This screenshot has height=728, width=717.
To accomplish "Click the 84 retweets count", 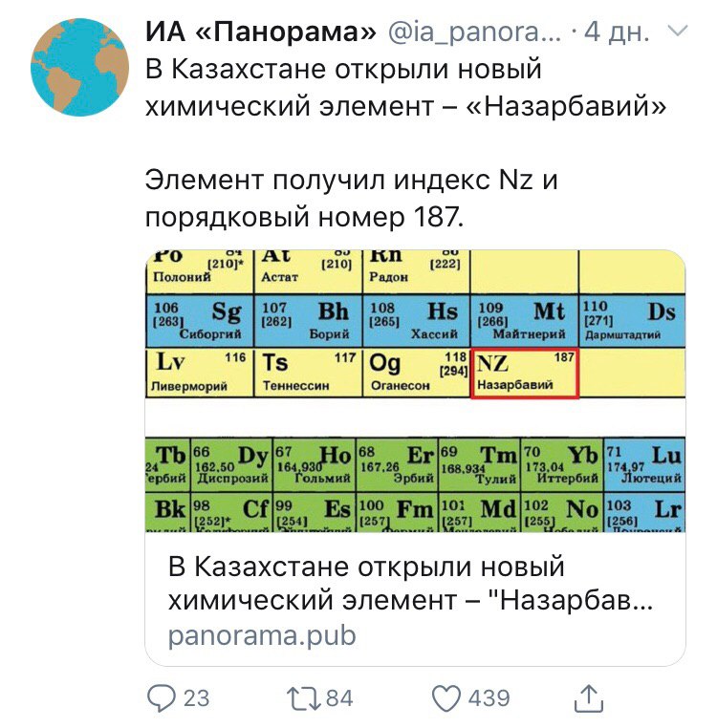I will point(340,698).
